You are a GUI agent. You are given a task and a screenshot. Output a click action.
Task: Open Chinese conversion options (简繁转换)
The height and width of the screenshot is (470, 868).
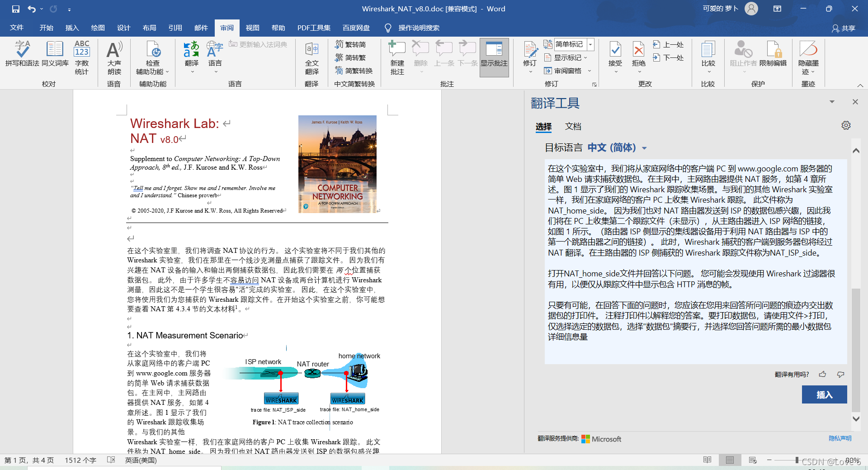(354, 71)
